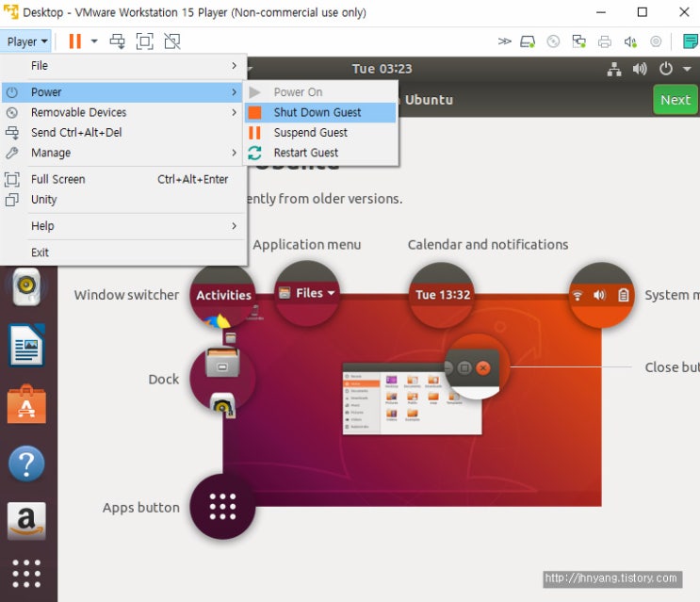Expand the power options arrow beside pause icon
The image size is (700, 602).
click(x=94, y=41)
